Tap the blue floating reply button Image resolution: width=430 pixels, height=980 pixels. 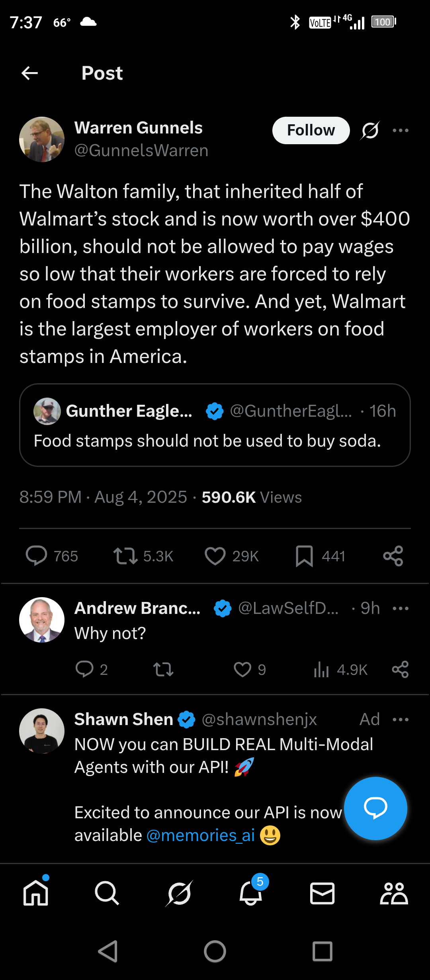point(375,808)
